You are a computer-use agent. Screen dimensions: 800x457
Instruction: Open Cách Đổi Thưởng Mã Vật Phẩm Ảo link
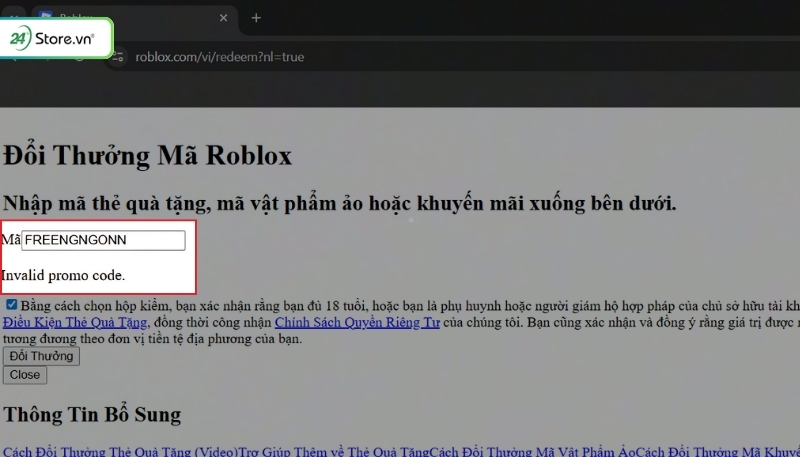click(x=531, y=453)
